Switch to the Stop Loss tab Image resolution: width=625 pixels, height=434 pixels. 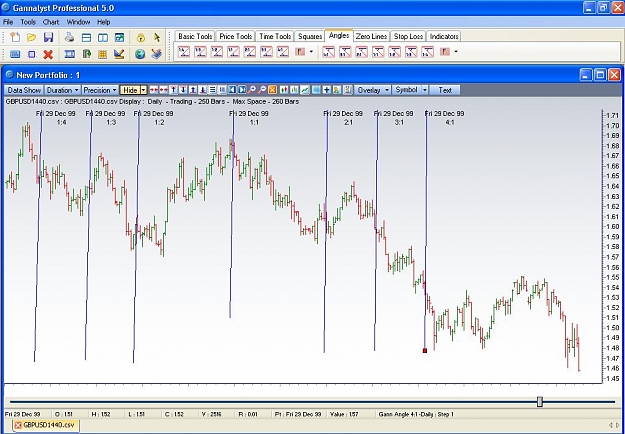coord(408,36)
